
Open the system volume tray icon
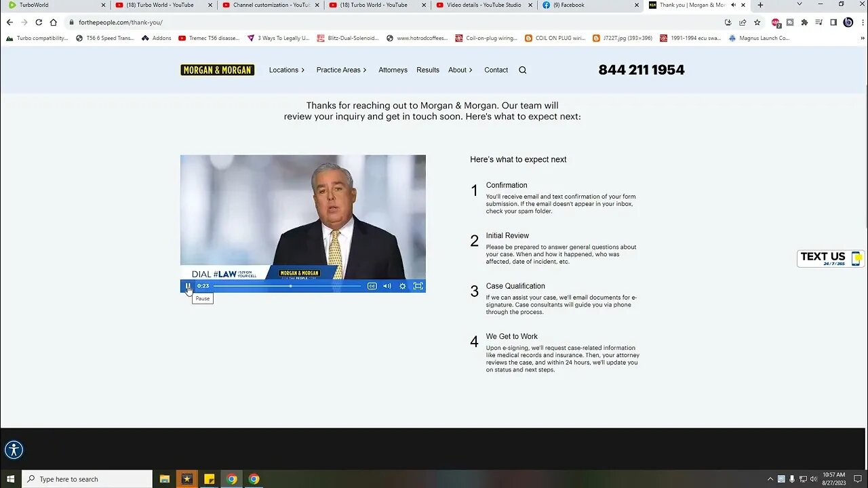[814, 479]
